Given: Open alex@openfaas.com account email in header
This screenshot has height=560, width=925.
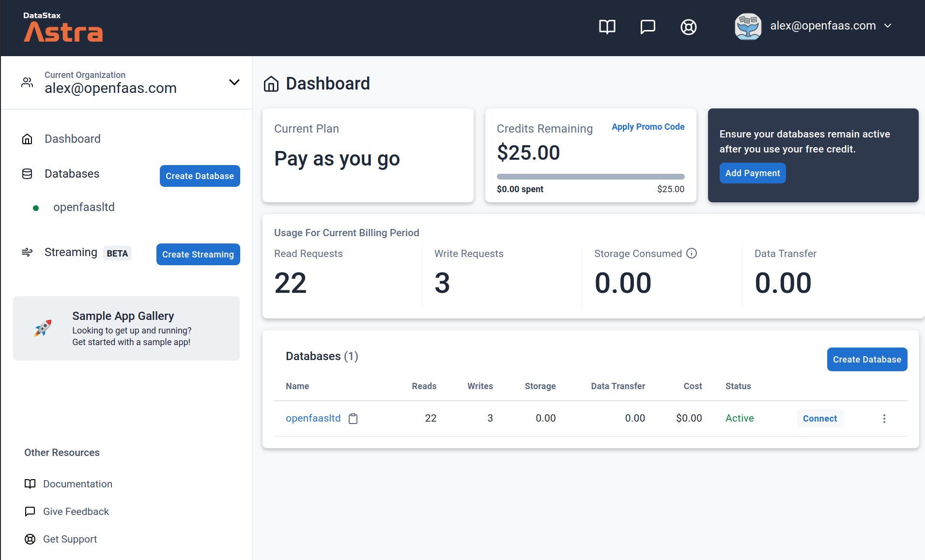Looking at the screenshot, I should pyautogui.click(x=823, y=26).
